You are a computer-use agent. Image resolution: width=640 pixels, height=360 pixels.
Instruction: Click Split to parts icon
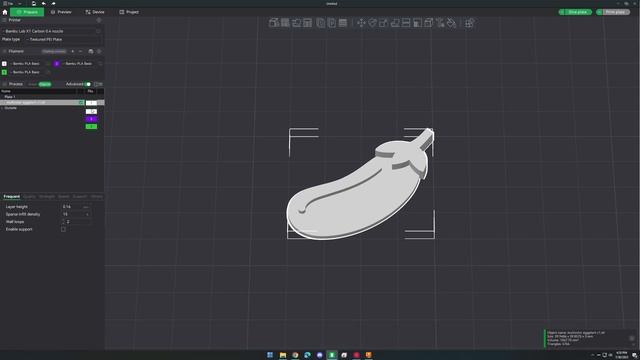tap(331, 23)
